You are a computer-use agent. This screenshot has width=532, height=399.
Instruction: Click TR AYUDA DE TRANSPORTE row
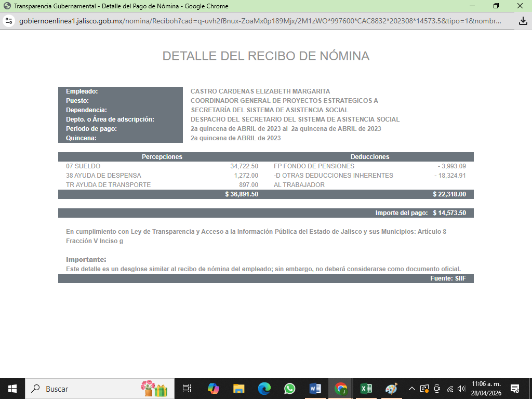tap(108, 185)
